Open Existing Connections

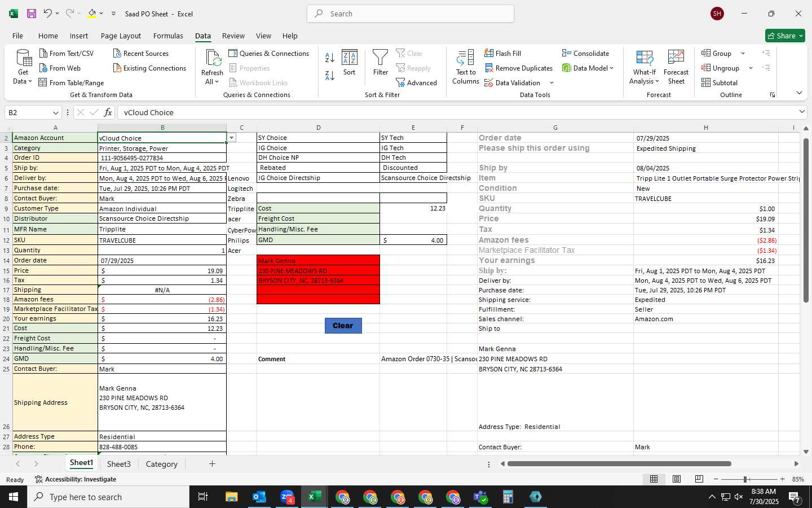pyautogui.click(x=149, y=68)
